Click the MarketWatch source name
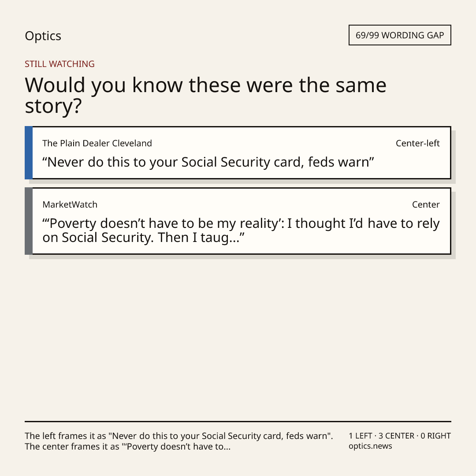Screen dimensions: 476x476 click(70, 205)
